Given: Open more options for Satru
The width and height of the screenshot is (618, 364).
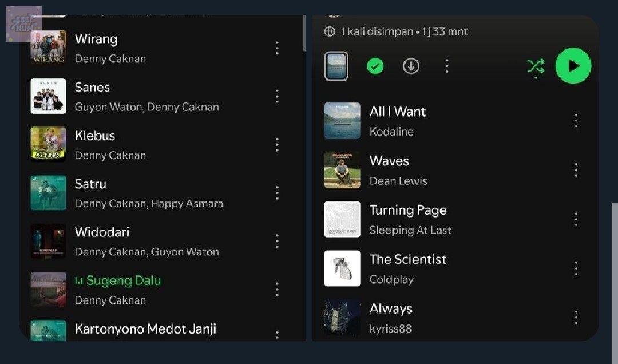Looking at the screenshot, I should (278, 193).
